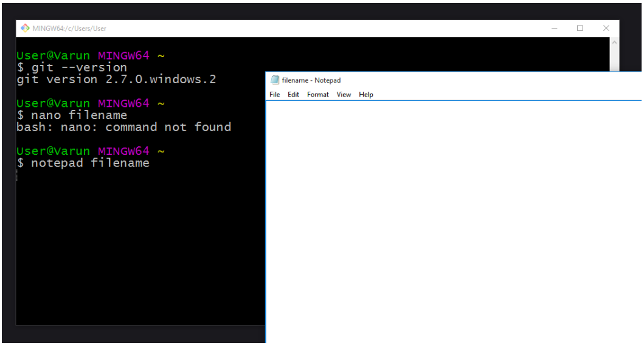Screen dimensions: 644x351
Task: Maximize the MINGW64 terminal window
Action: pos(580,29)
